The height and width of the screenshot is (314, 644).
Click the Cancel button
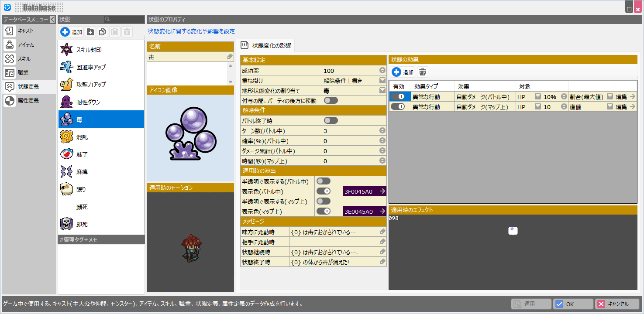coord(617,304)
